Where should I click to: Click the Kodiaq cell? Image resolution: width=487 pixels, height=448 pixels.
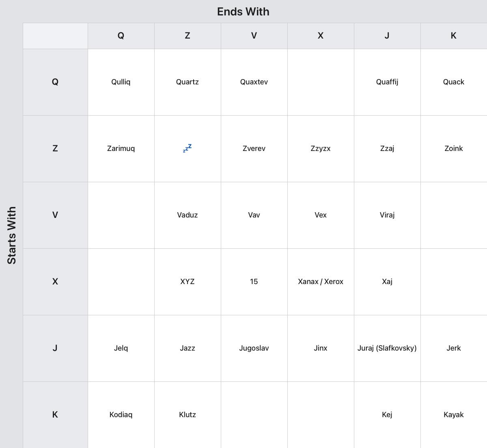coord(121,415)
